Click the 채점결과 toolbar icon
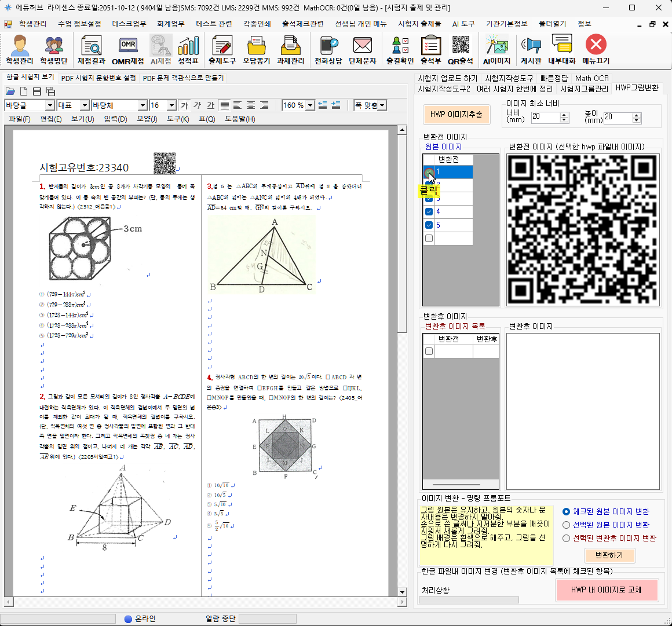The image size is (672, 626). click(x=91, y=49)
